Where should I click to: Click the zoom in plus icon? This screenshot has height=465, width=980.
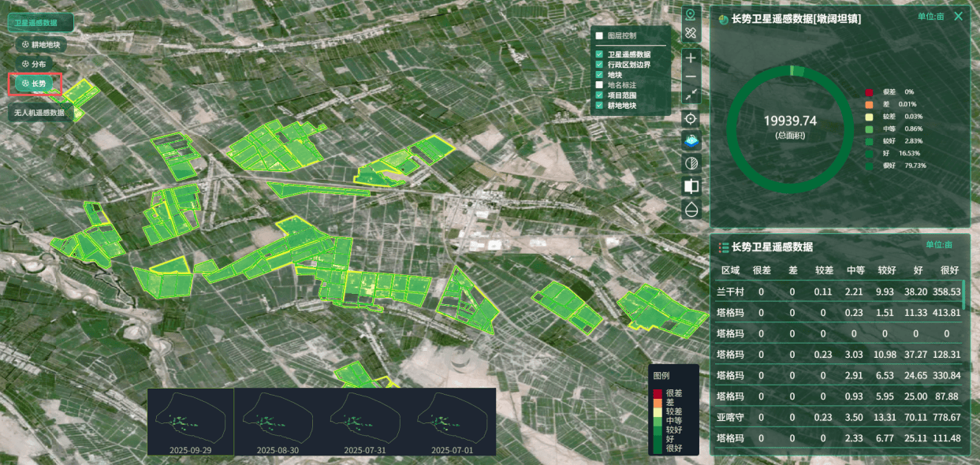691,58
